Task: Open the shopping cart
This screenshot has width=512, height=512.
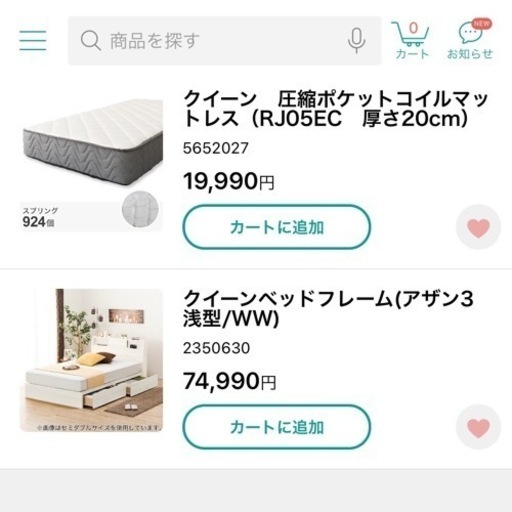Action: [412, 40]
